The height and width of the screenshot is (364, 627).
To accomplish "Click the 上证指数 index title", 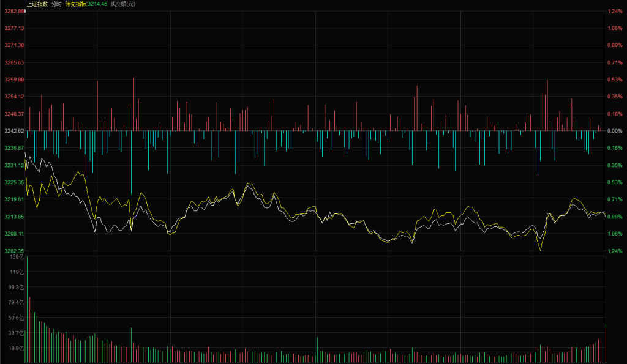I will (37, 4).
